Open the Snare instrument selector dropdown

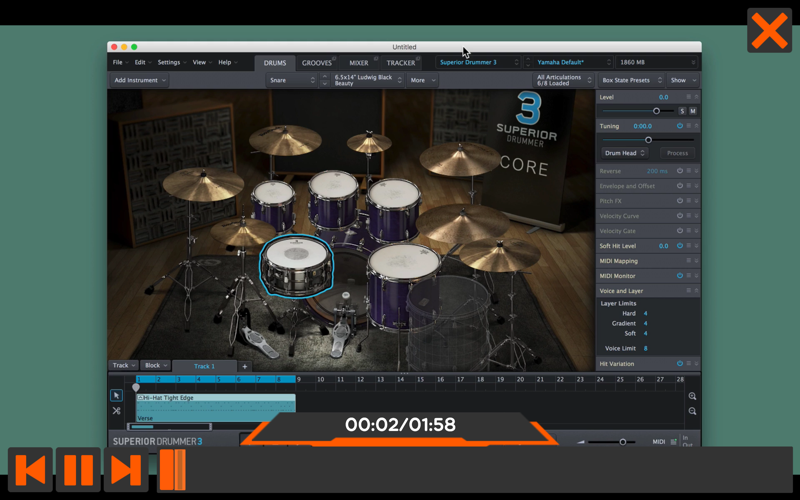coord(292,80)
